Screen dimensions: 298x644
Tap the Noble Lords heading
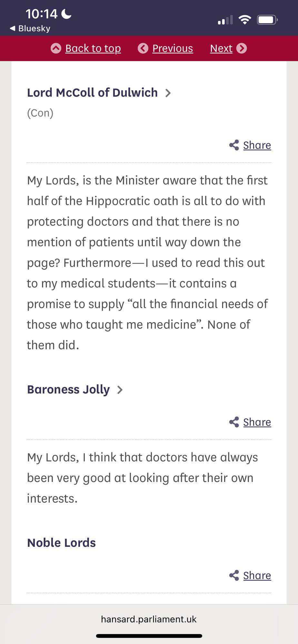[61, 543]
